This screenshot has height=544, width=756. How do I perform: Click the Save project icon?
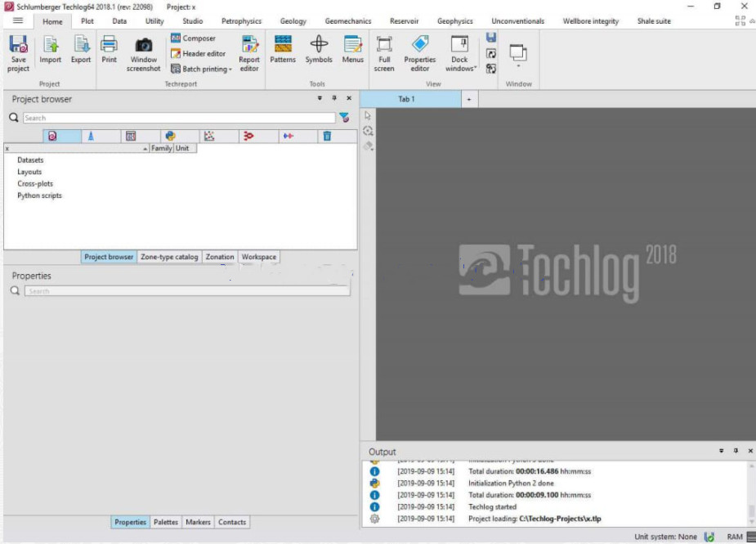(18, 53)
